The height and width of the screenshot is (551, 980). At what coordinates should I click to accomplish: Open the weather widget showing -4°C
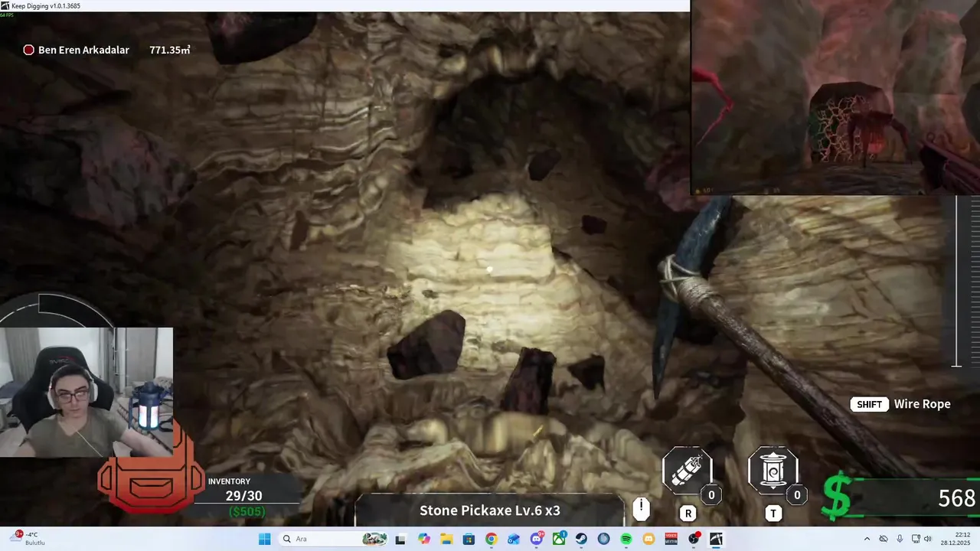(29, 539)
